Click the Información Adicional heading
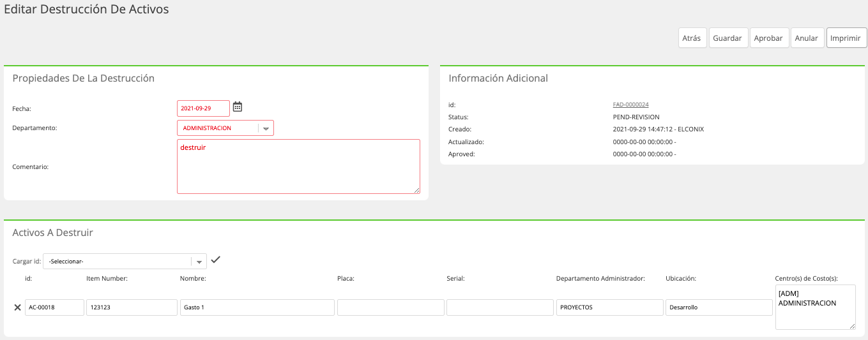The image size is (868, 340). [x=498, y=78]
